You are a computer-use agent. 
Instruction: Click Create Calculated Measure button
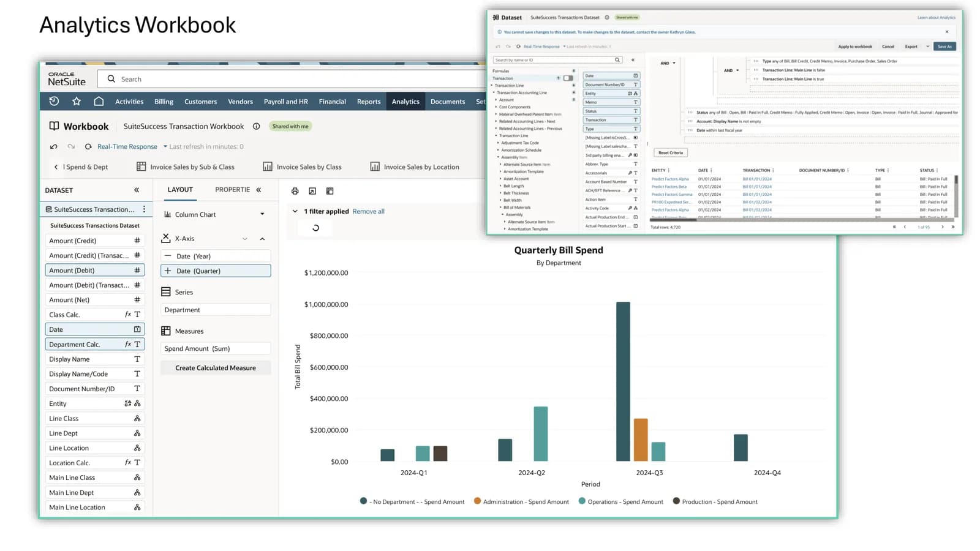216,368
